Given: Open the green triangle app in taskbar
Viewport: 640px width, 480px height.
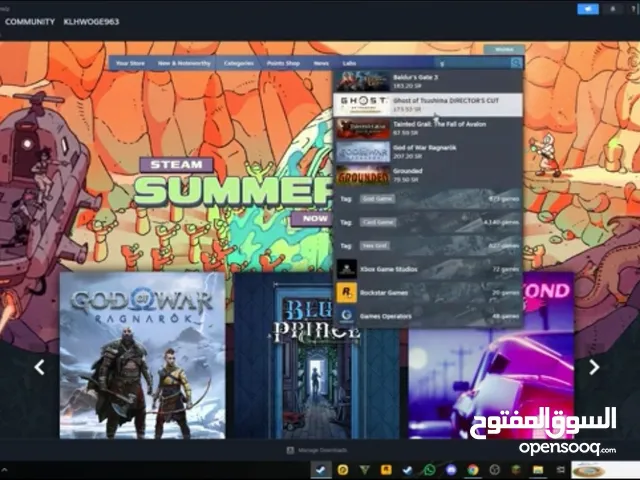Looking at the screenshot, I should (364, 470).
